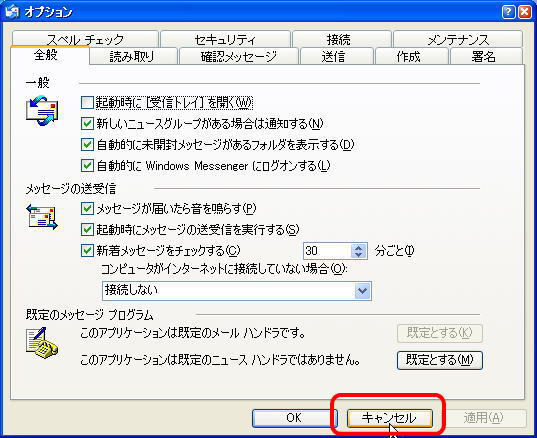Click the minutes input field showing 30
The image size is (537, 438).
pos(327,251)
